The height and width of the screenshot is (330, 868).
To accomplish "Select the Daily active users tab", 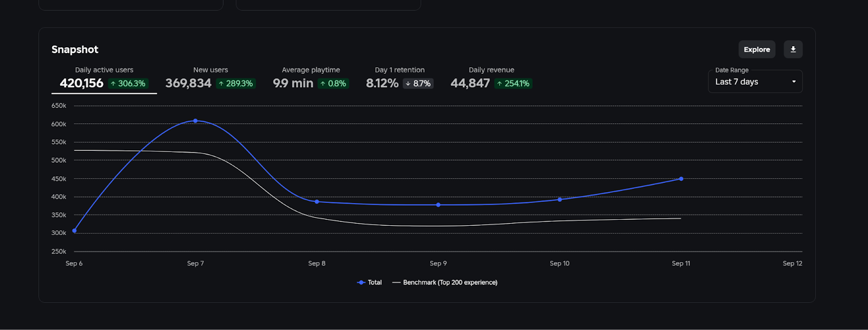I will pyautogui.click(x=104, y=78).
